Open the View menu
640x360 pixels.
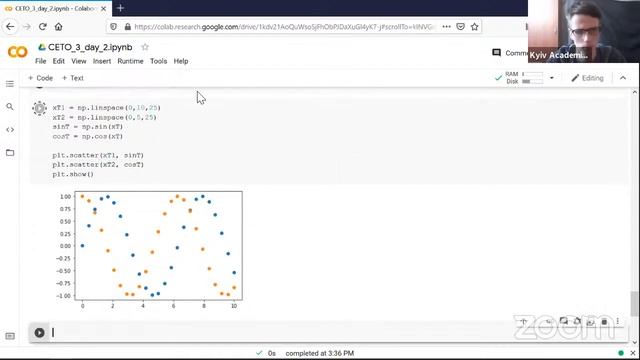point(79,61)
